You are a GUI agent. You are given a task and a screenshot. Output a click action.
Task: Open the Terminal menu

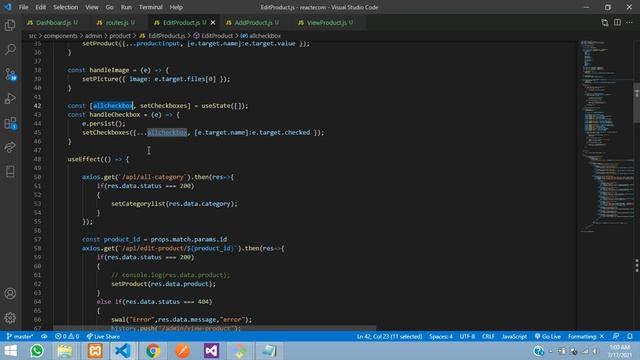151,7
